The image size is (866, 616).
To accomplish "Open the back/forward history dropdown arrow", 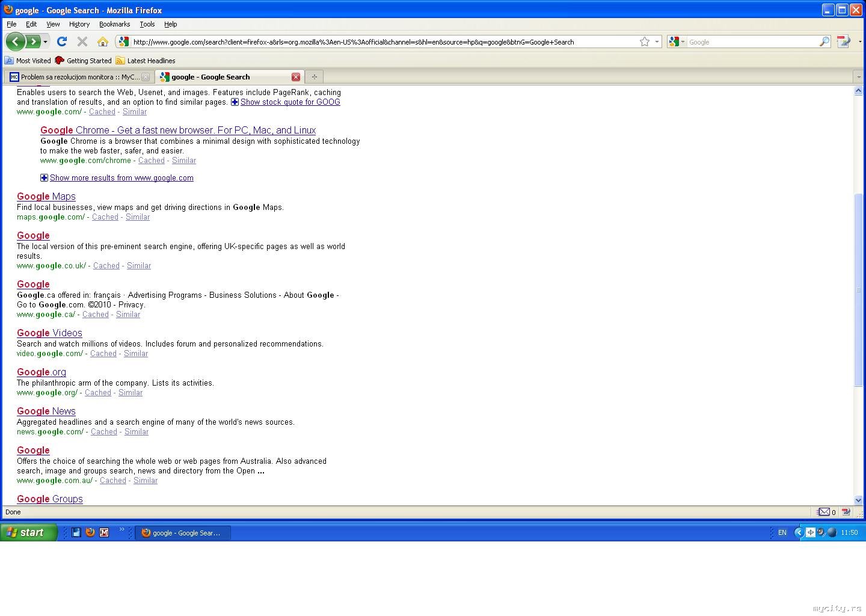I will click(x=45, y=42).
